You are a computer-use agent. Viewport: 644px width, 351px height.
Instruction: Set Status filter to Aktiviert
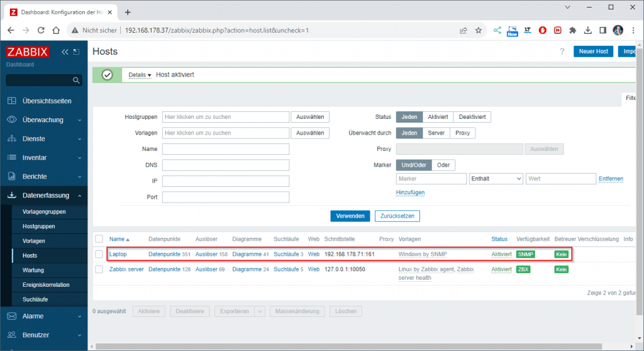click(x=438, y=117)
